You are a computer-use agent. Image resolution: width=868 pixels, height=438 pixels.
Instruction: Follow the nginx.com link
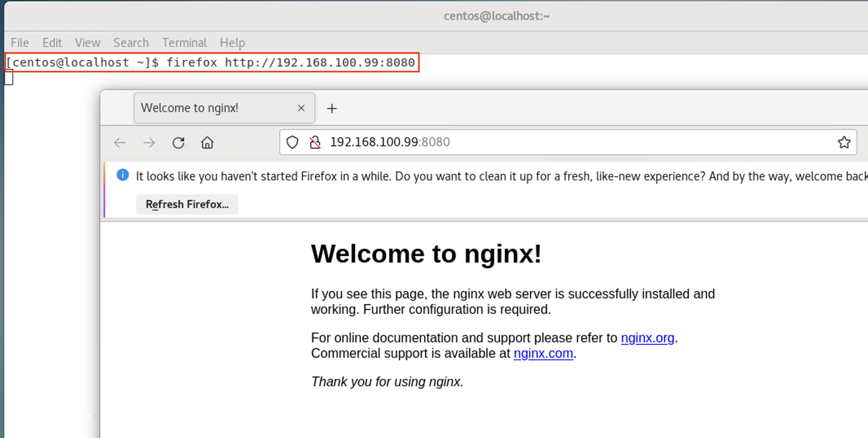click(543, 353)
